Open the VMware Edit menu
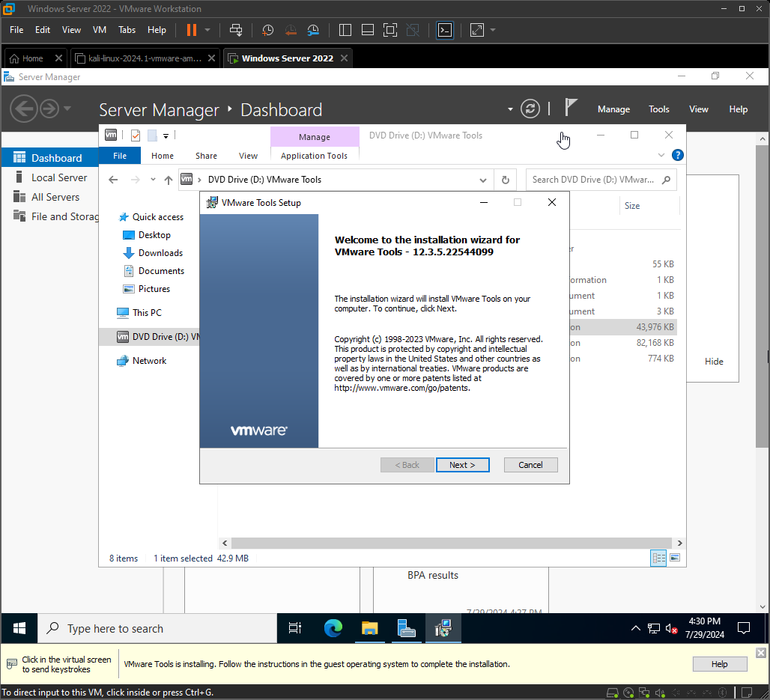Viewport: 770px width, 700px height. click(43, 30)
